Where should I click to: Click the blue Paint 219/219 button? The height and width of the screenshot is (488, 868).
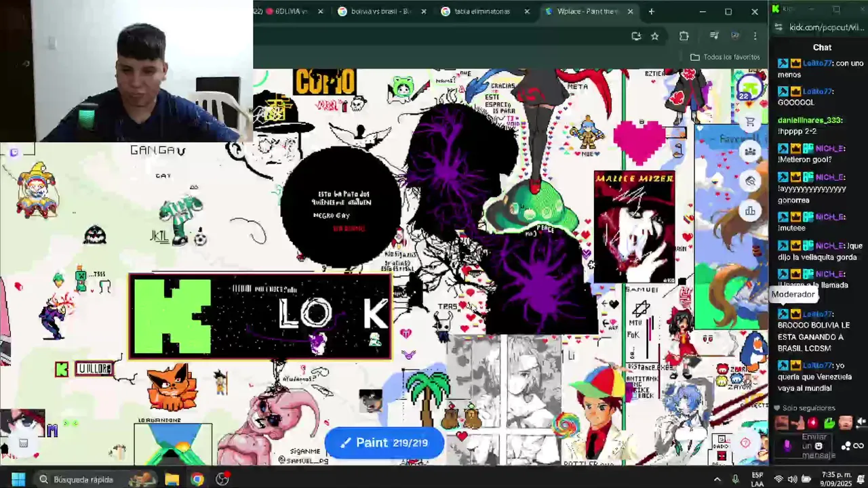click(x=384, y=443)
